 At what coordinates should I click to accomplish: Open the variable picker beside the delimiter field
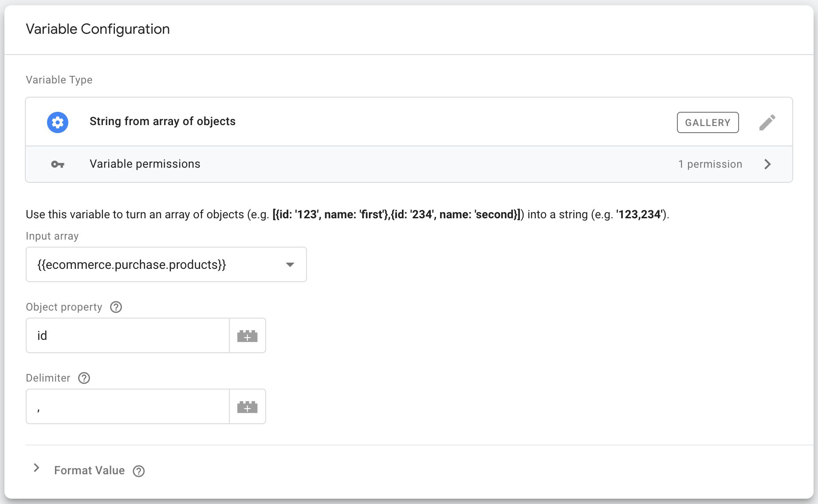(247, 406)
